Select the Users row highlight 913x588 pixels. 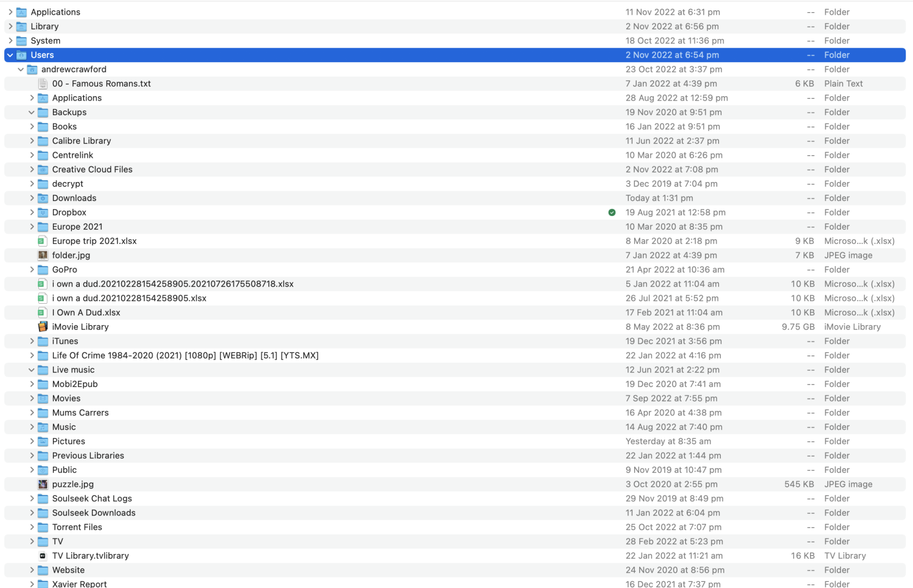tap(243, 55)
